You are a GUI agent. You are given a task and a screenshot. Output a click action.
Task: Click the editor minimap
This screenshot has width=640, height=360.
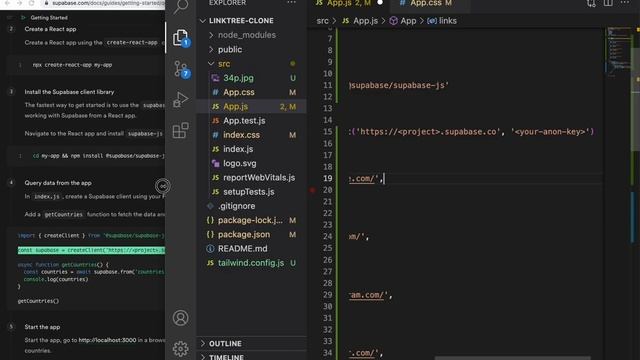pos(618,51)
